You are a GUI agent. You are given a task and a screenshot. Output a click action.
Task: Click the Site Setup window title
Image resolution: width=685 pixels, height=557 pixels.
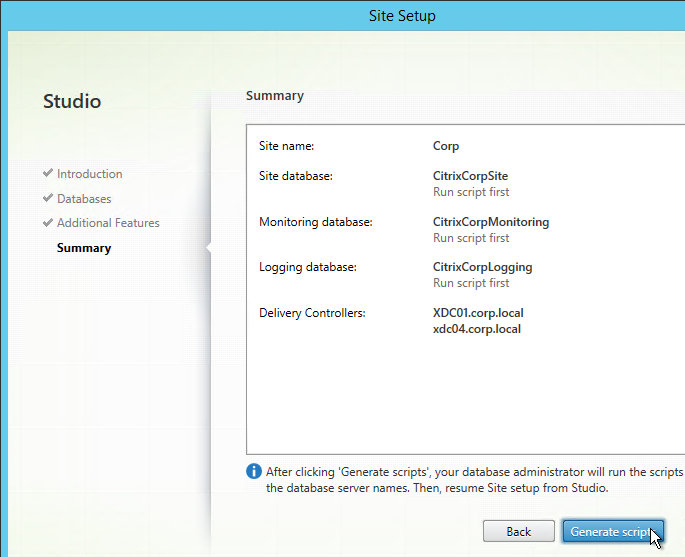pyautogui.click(x=402, y=16)
